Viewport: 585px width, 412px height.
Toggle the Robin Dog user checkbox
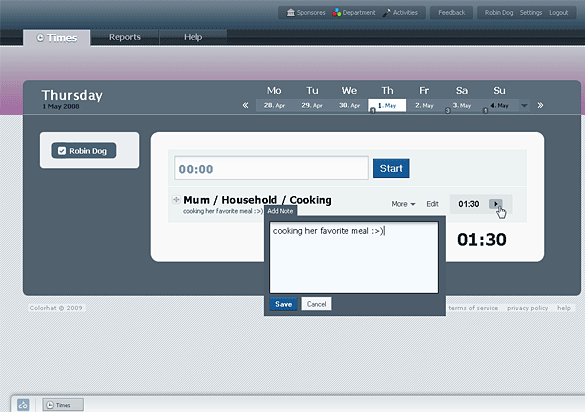(62, 151)
